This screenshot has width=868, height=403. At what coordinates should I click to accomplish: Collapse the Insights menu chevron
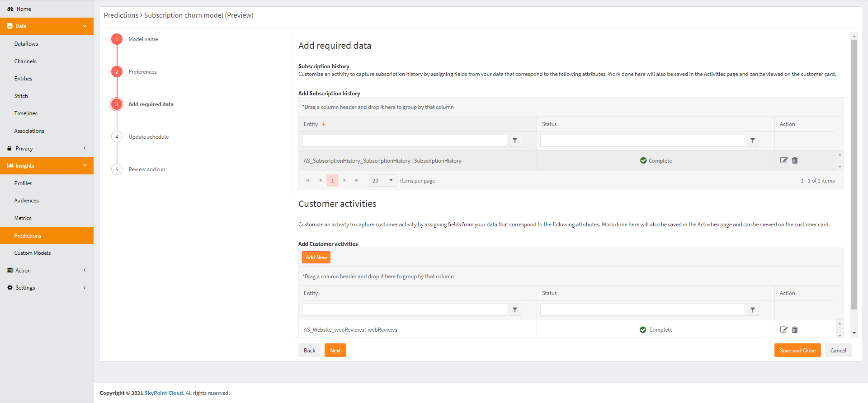click(85, 165)
